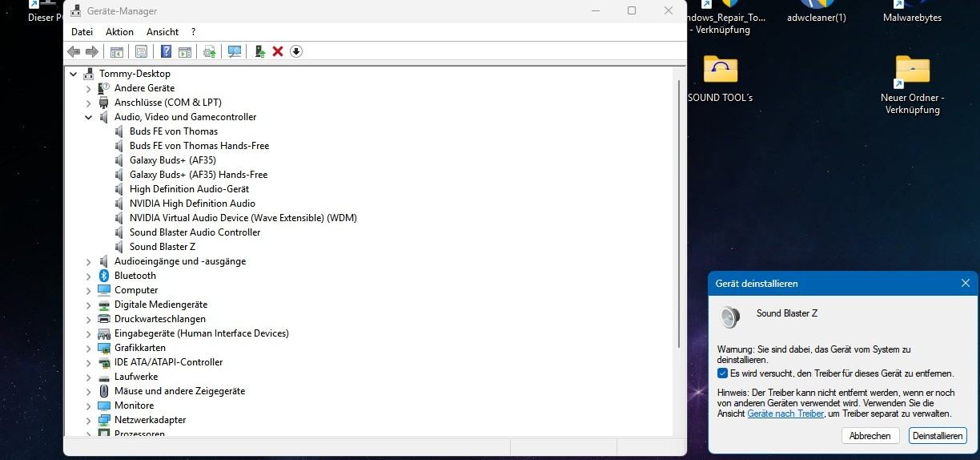The image size is (980, 460).
Task: Click the Netzwerkadapter category icon
Action: click(x=104, y=420)
